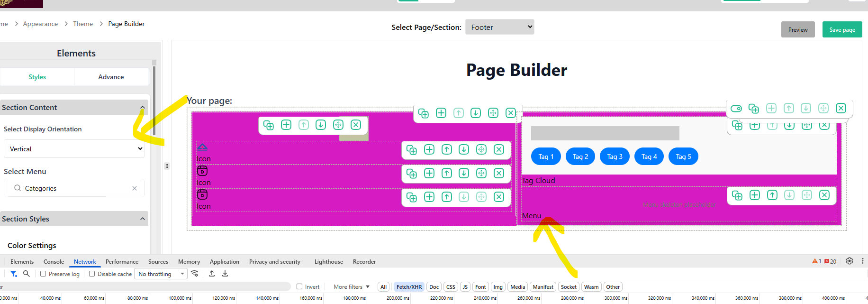
Task: Click the network filter text field
Action: tap(145, 286)
